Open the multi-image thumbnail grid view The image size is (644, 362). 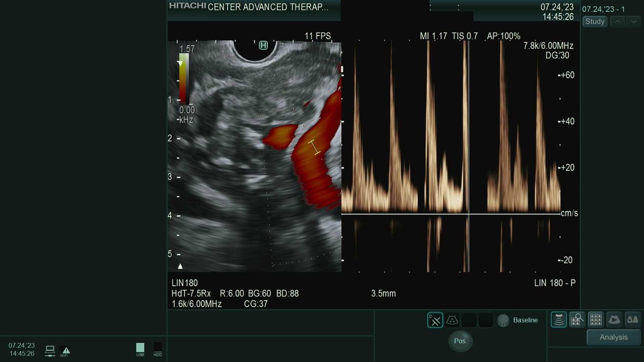[x=595, y=320]
